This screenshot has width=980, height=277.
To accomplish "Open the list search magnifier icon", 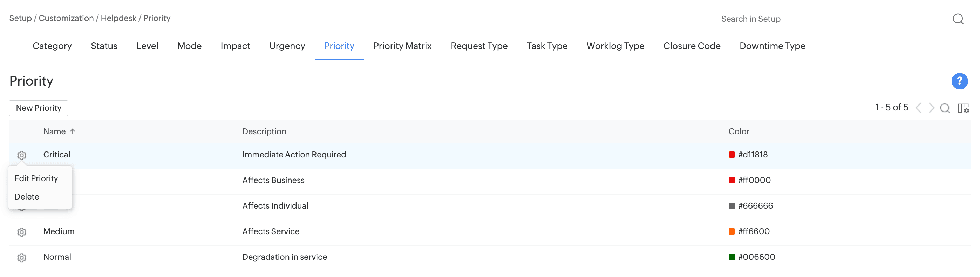I will (945, 108).
